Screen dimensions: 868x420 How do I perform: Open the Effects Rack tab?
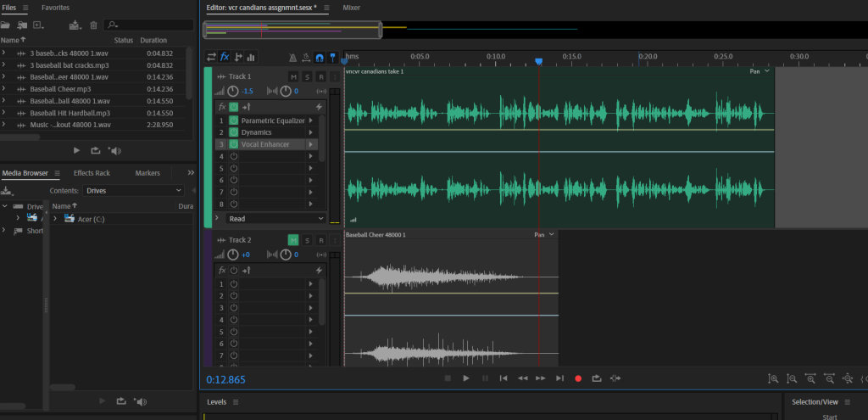tap(92, 173)
